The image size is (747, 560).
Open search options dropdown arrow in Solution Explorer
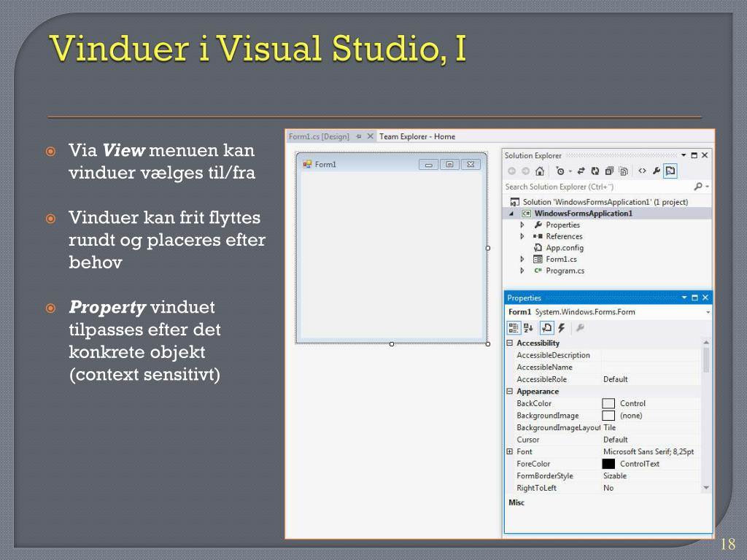pos(708,187)
